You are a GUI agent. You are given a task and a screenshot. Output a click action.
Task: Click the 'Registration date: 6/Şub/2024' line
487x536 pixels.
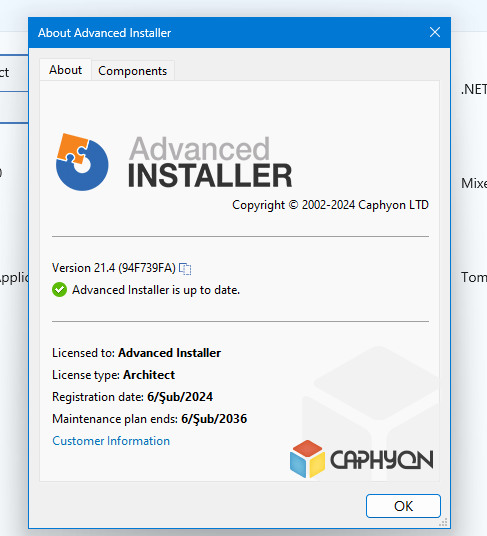click(133, 397)
